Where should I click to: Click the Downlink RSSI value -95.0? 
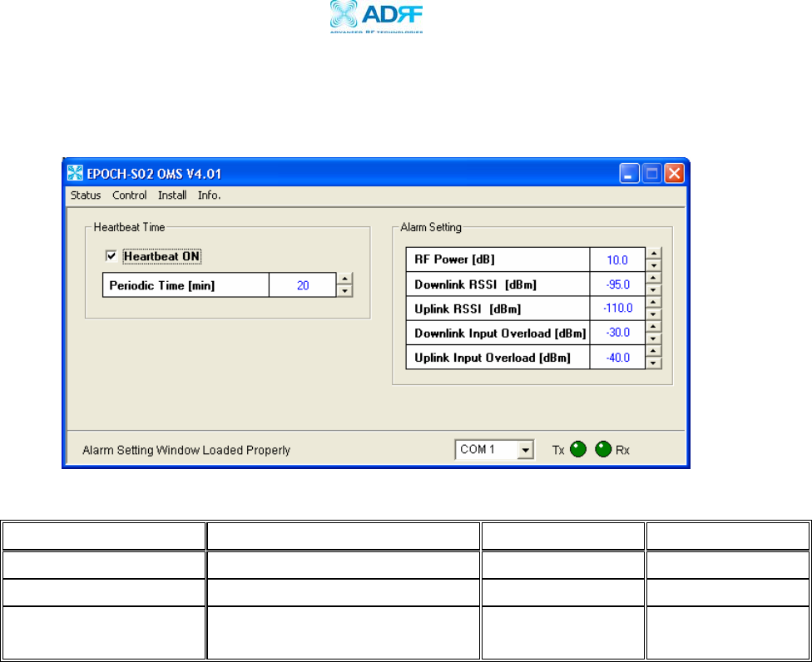(x=617, y=284)
